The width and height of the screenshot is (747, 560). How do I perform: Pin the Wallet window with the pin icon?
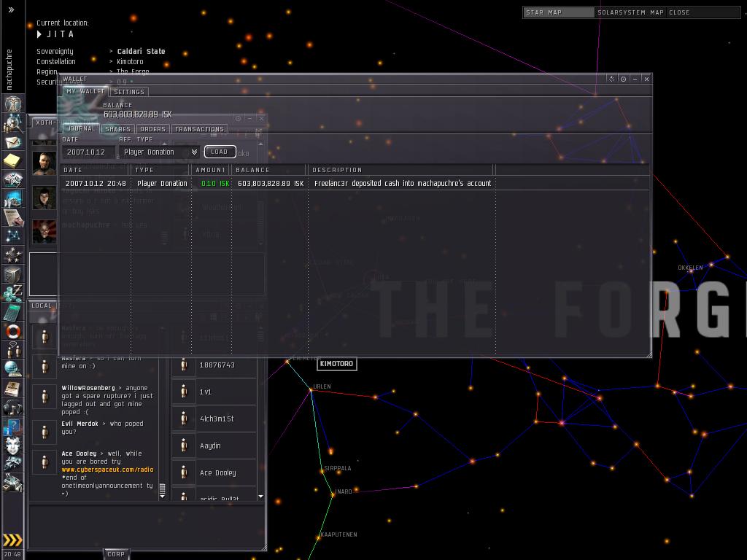point(612,79)
